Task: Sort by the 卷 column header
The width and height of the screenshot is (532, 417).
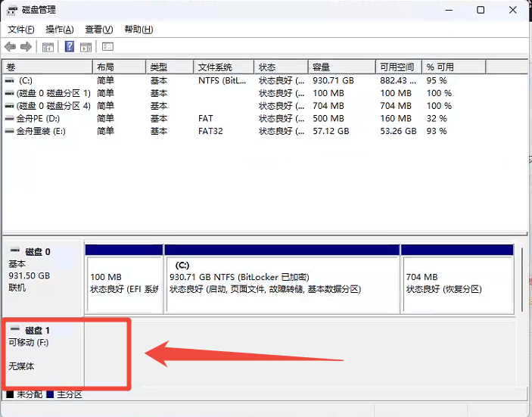Action: pyautogui.click(x=48, y=67)
